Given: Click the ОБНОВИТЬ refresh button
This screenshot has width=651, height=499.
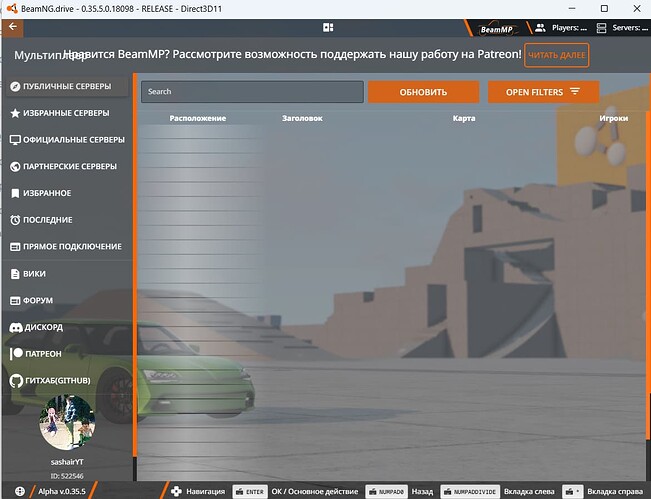Looking at the screenshot, I should [x=423, y=92].
